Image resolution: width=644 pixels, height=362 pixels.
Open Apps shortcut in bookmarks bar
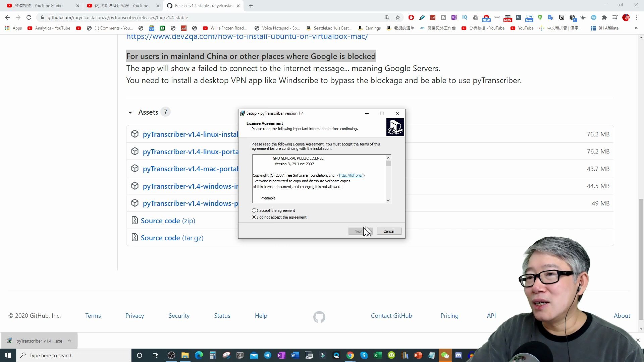tap(13, 28)
